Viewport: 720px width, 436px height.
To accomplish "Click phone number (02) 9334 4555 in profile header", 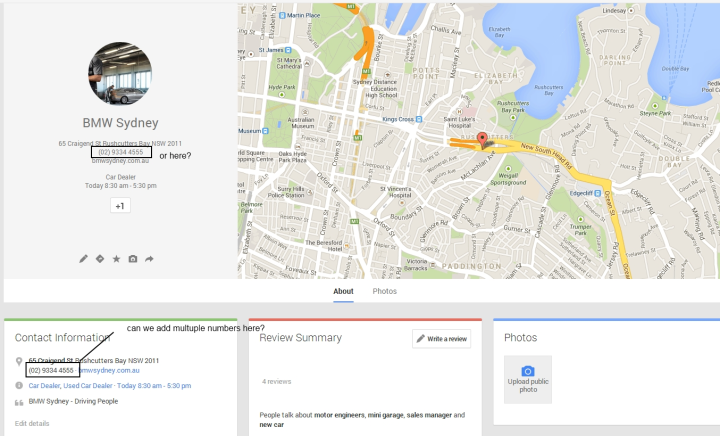I will click(x=121, y=152).
